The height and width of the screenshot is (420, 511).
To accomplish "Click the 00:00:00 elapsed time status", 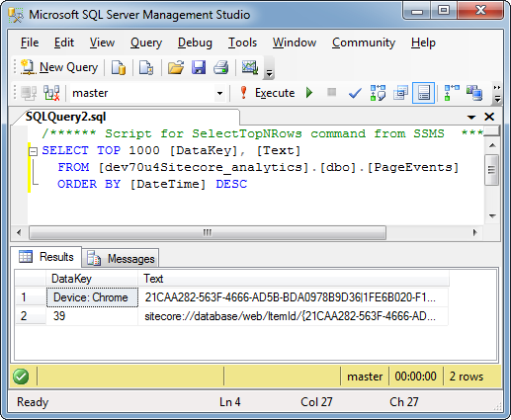I will point(416,377).
